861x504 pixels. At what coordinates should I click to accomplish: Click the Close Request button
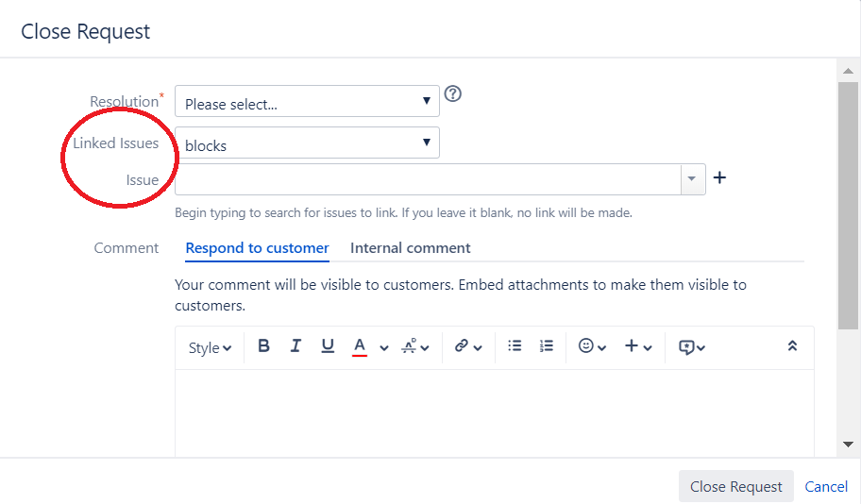coord(735,486)
